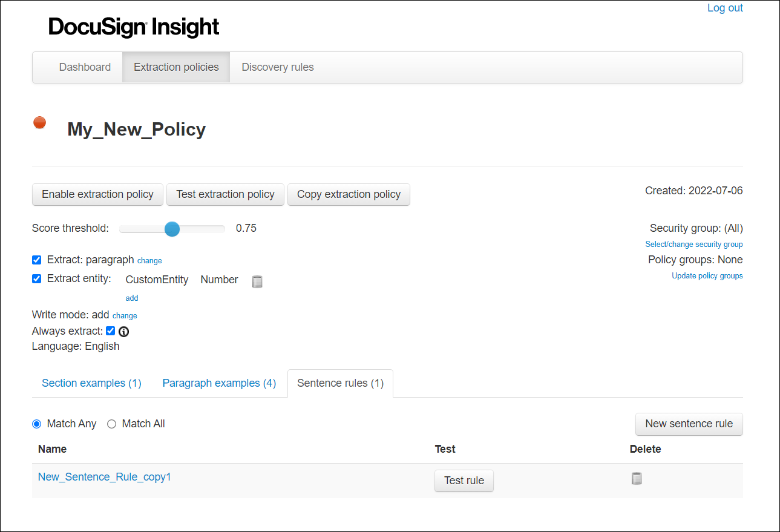The image size is (780, 532).
Task: Click the CustomEntity entity label
Action: (157, 280)
